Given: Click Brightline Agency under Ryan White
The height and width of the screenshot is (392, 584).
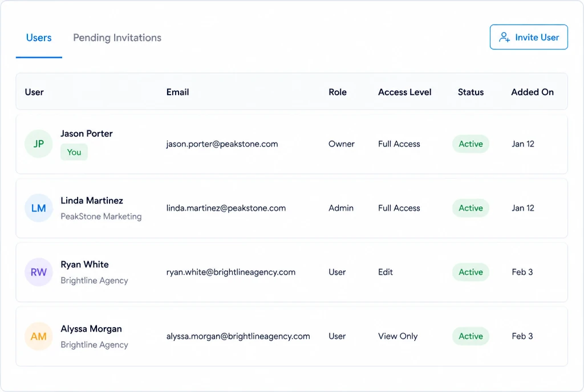Looking at the screenshot, I should point(94,280).
